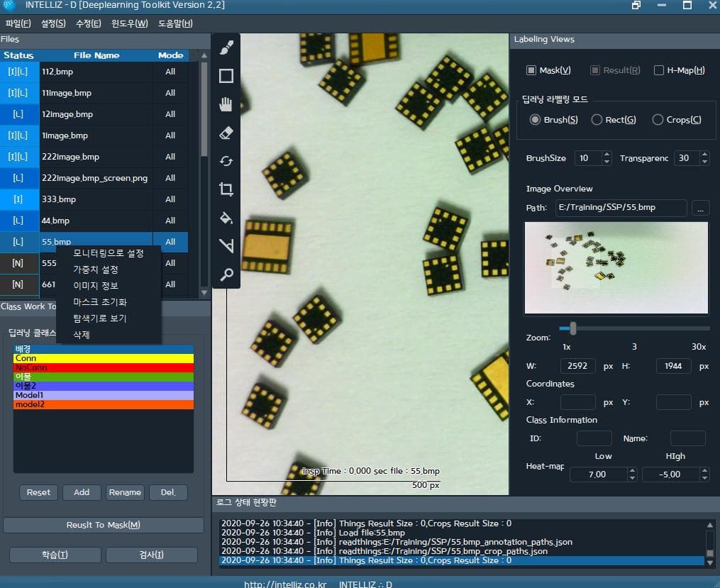Increase Transparency with the up arrow
Image resolution: width=720 pixels, height=588 pixels.
click(704, 155)
